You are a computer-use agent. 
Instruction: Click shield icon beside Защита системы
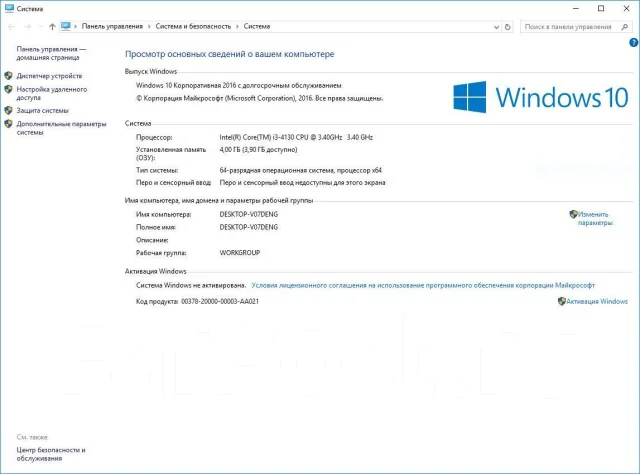8,110
